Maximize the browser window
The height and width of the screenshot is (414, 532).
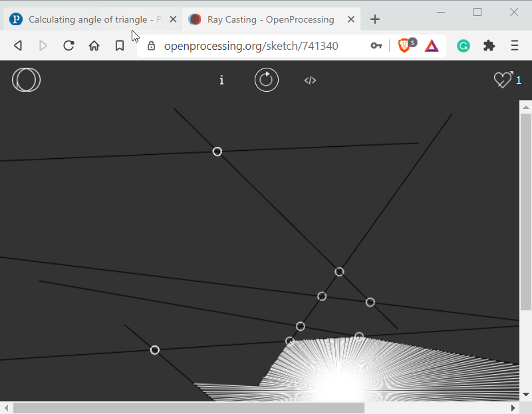click(477, 12)
